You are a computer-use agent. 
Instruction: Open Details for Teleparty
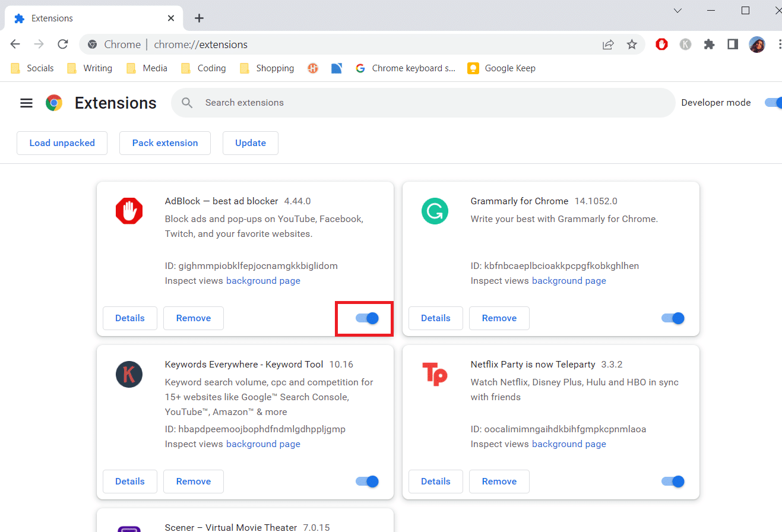436,482
